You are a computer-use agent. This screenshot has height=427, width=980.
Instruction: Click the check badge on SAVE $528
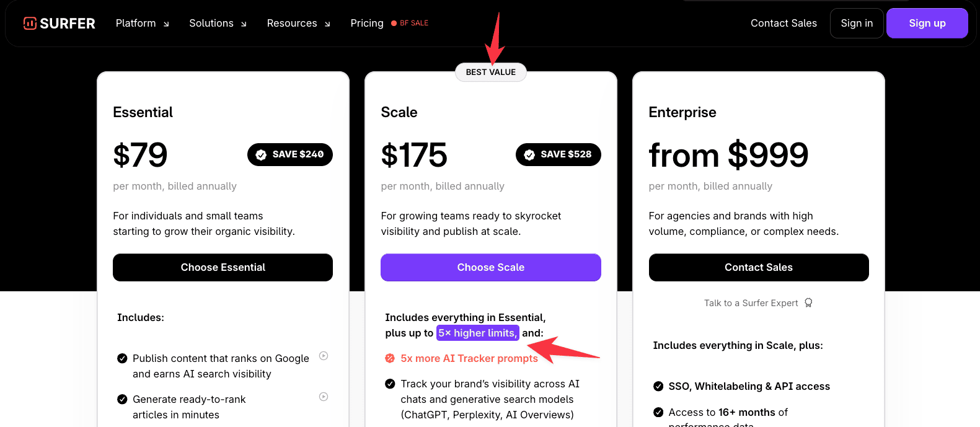[529, 154]
